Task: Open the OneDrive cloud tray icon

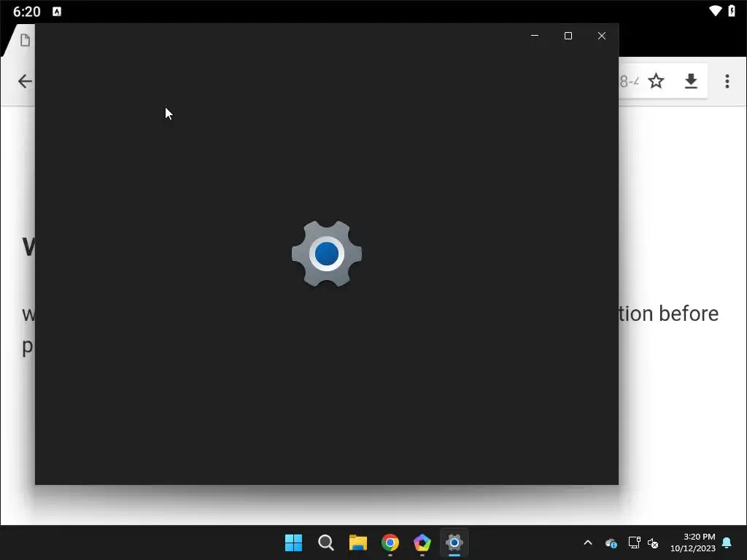Action: point(611,542)
